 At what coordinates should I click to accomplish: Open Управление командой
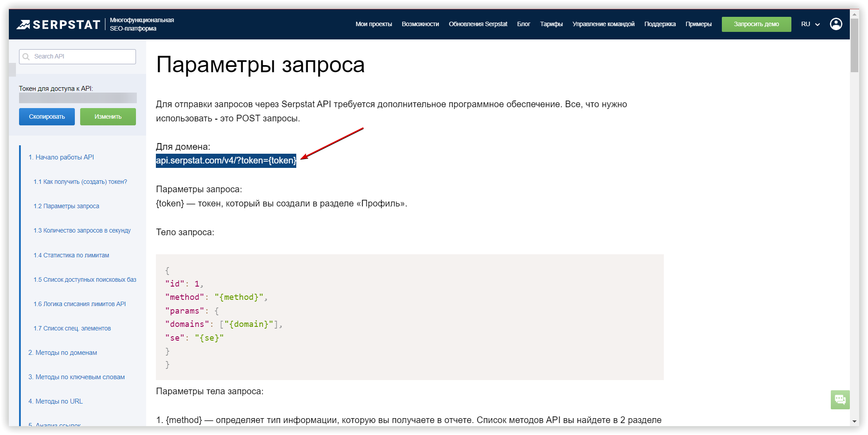point(603,24)
